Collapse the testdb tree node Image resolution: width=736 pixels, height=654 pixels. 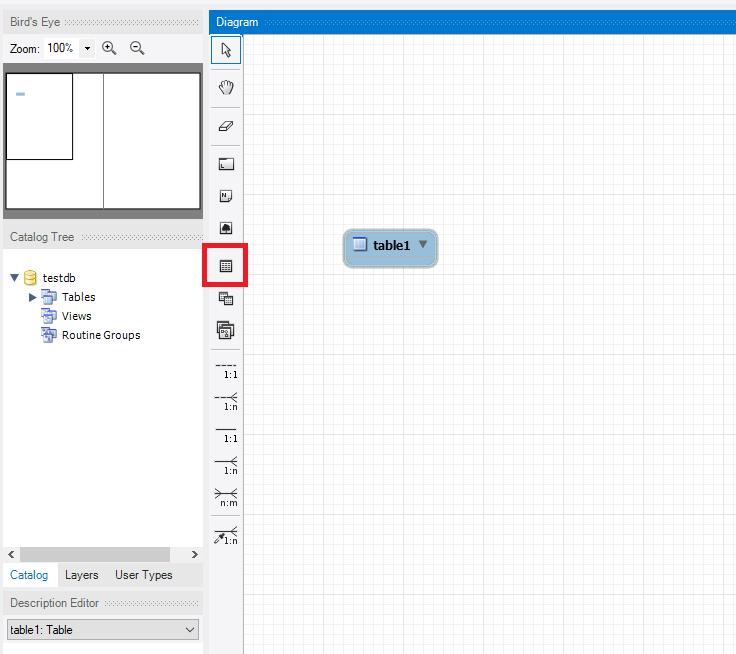15,278
